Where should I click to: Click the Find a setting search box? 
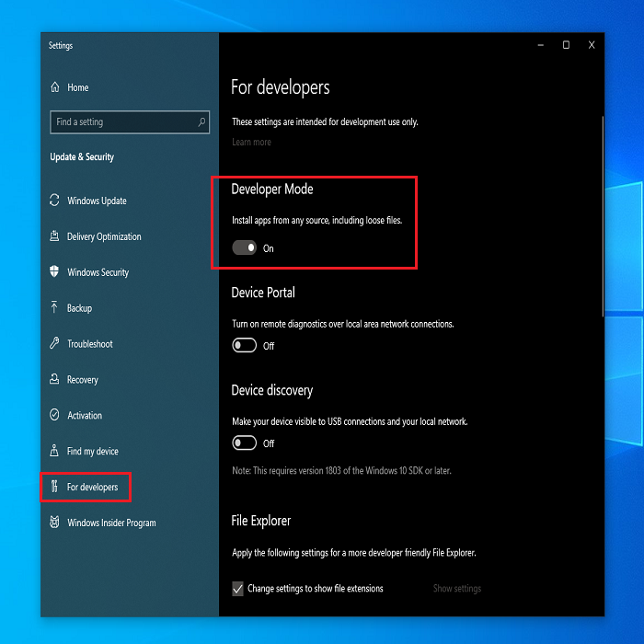(130, 122)
